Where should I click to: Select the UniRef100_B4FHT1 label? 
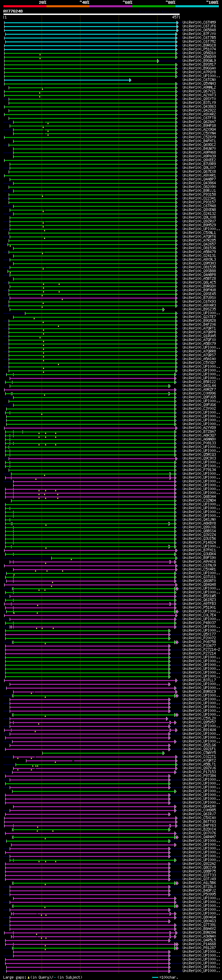(x=199, y=141)
